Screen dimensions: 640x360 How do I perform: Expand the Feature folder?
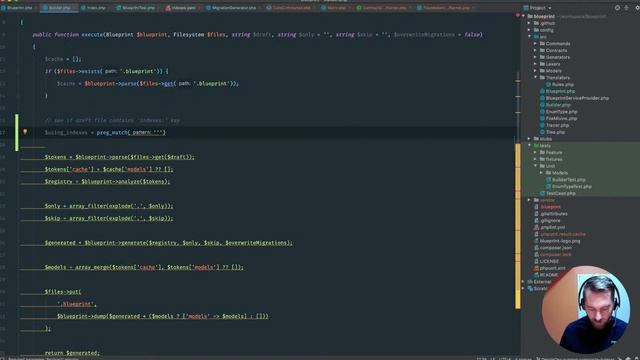pos(536,152)
